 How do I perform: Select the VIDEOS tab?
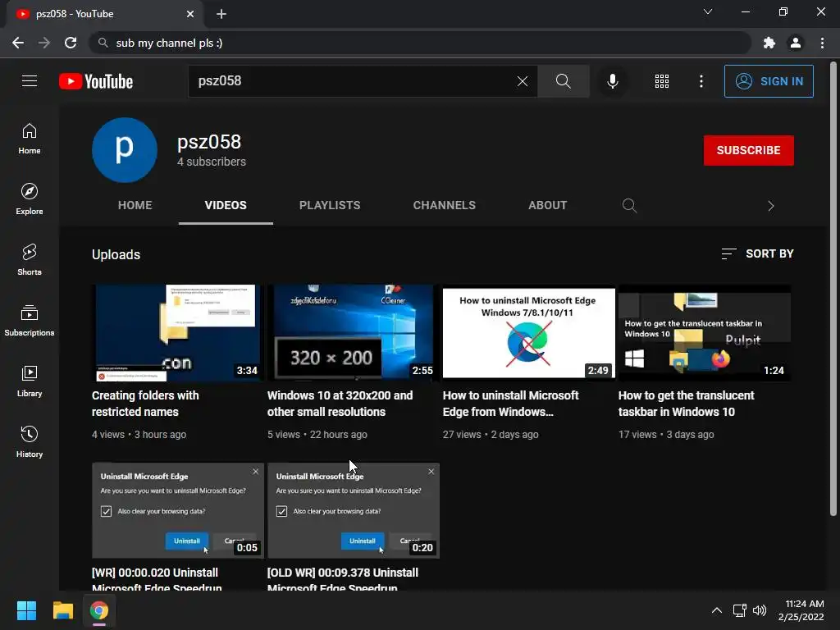click(x=226, y=205)
